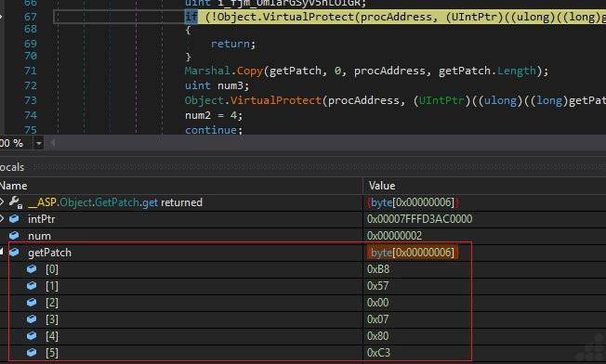Click the cube icon for element [1]
Image resolution: width=606 pixels, height=364 pixels.
click(32, 286)
